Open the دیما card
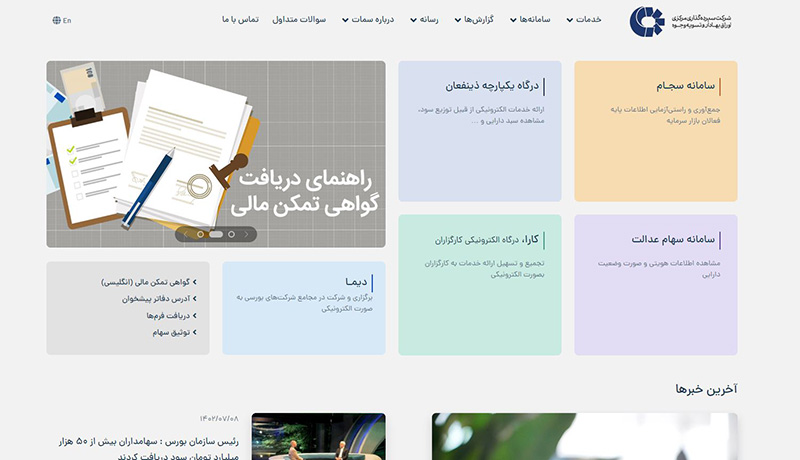This screenshot has width=800, height=460. click(x=304, y=308)
